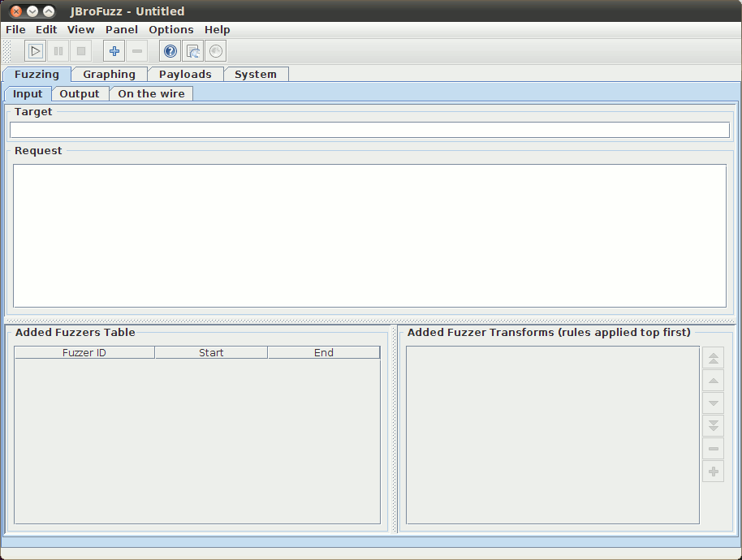Add a transform with the grey plus button
742x560 pixels.
click(714, 471)
